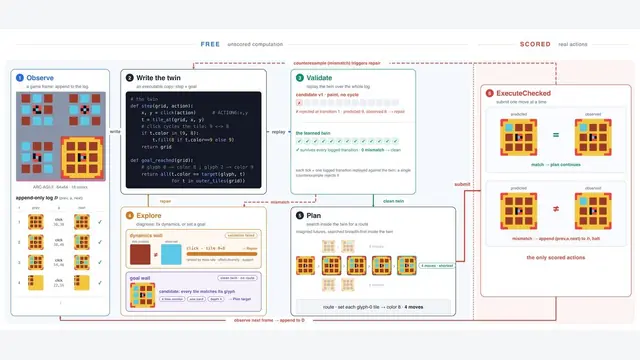Click the FREE section label
The image size is (640, 360).
tap(210, 44)
